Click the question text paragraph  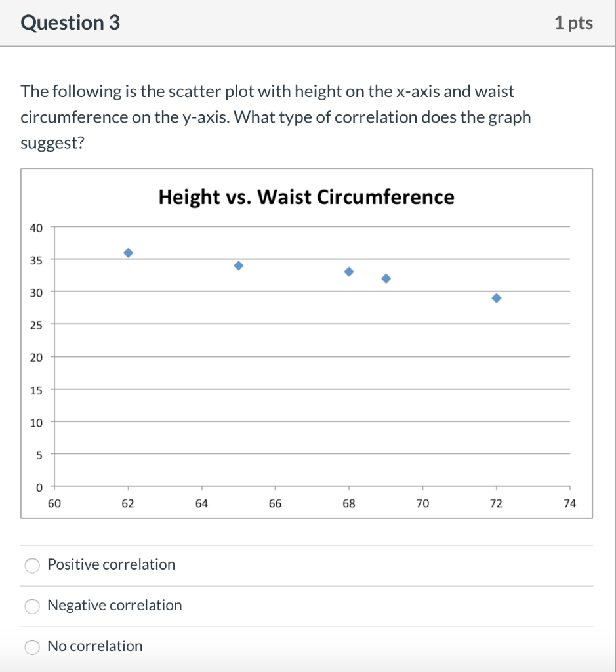pos(276,117)
